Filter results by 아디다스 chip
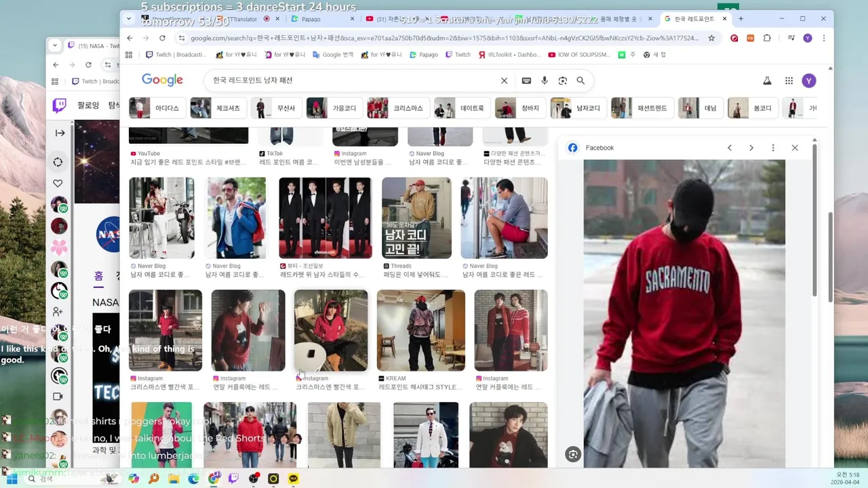Screen dimensions: 868x488 click(x=157, y=108)
